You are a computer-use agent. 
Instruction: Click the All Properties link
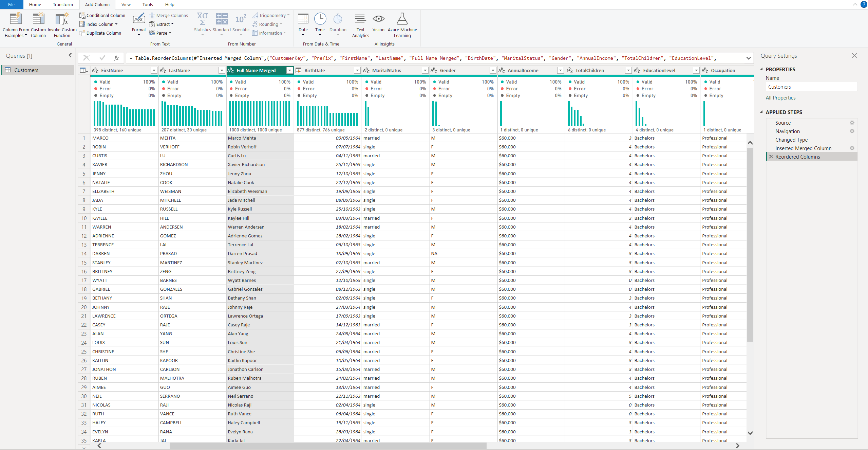780,97
